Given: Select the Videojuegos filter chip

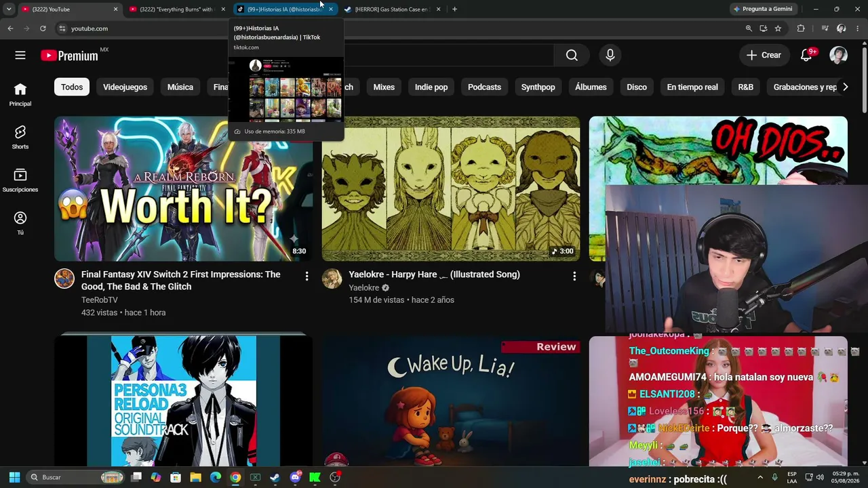Looking at the screenshot, I should click(x=125, y=87).
